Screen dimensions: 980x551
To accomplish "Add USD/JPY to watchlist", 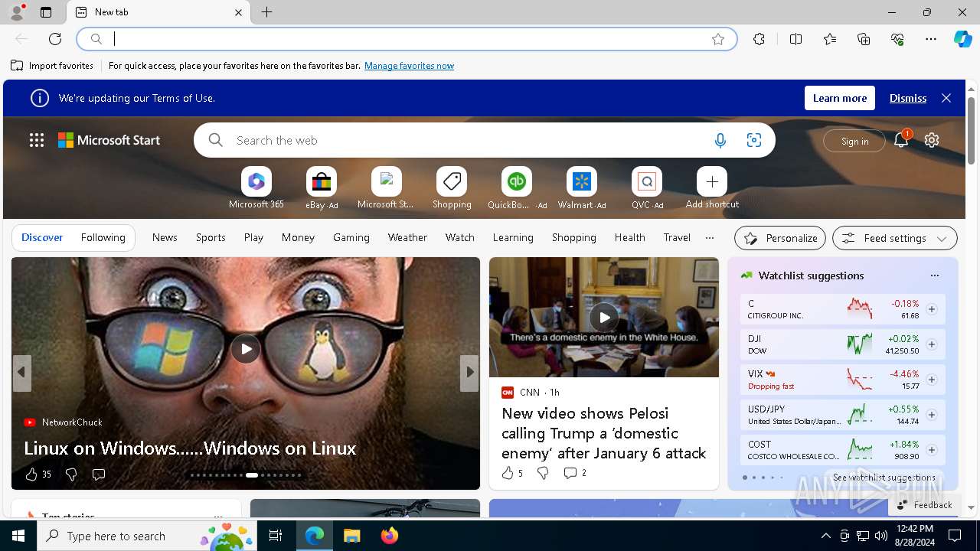I will pyautogui.click(x=932, y=415).
